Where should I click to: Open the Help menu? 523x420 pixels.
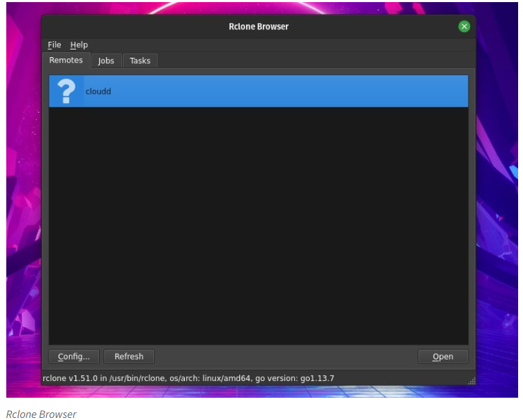point(79,45)
